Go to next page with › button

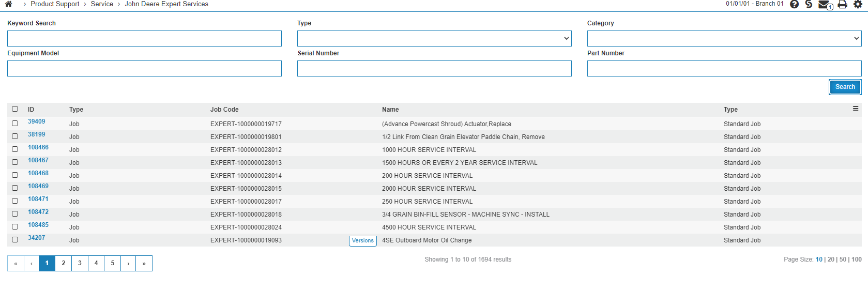click(x=128, y=263)
